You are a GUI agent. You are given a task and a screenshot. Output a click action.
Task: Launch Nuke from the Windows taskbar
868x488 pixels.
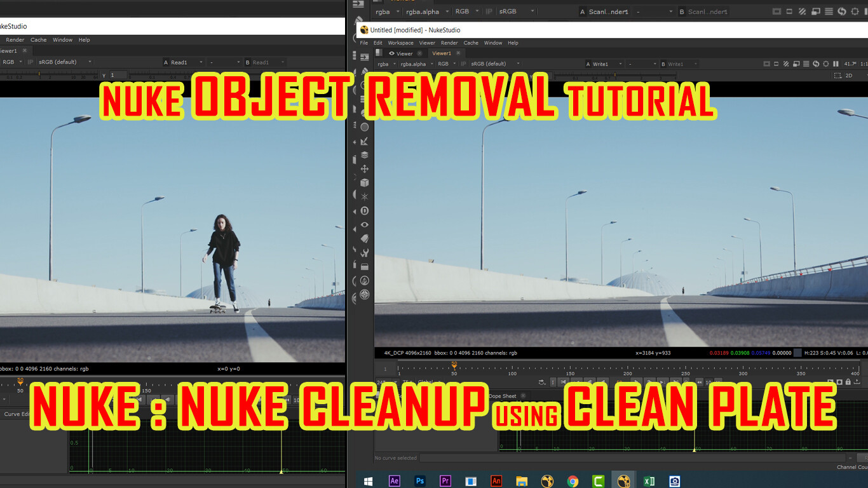623,480
